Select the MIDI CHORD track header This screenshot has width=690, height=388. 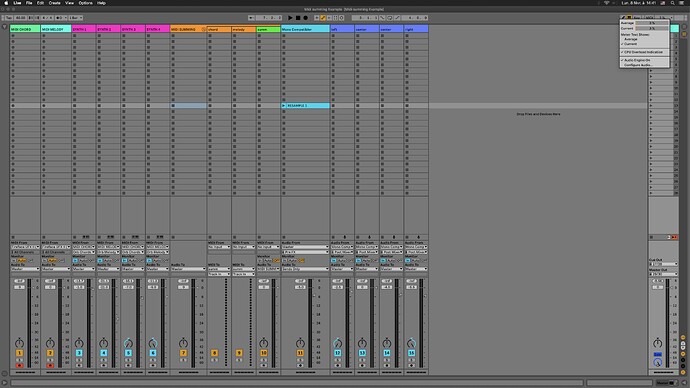pos(25,29)
